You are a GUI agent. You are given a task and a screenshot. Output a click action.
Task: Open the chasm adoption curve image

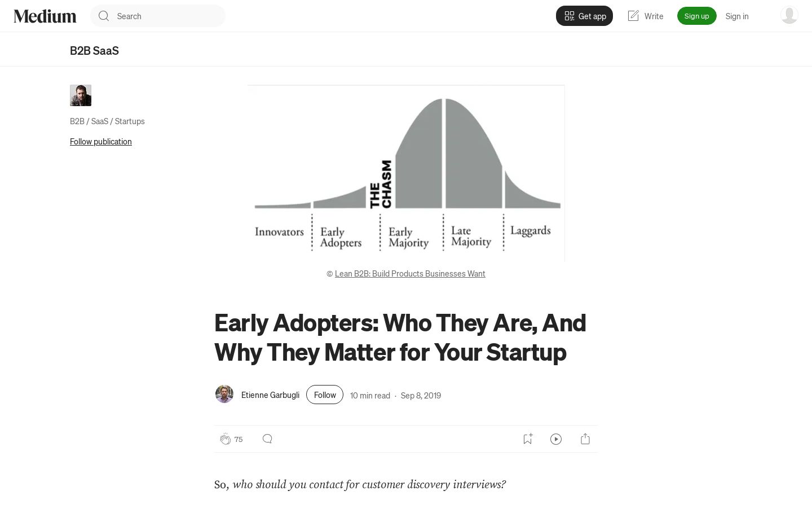pos(406,173)
